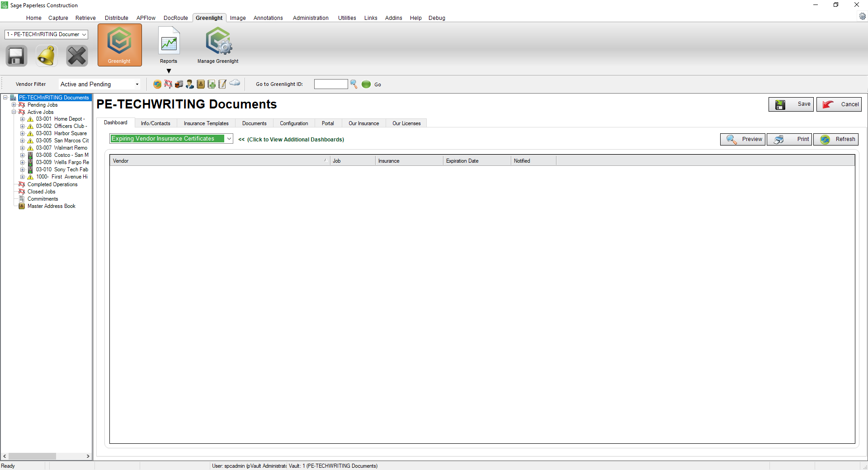868x470 pixels.
Task: Click the large Greenlight ribbon icon
Action: (119, 45)
